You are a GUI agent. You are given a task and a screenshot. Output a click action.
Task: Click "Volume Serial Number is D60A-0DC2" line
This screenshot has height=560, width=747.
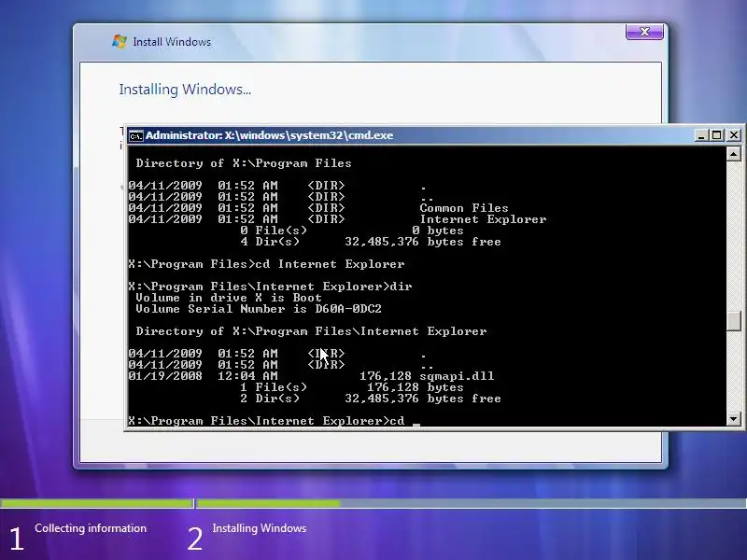259,309
